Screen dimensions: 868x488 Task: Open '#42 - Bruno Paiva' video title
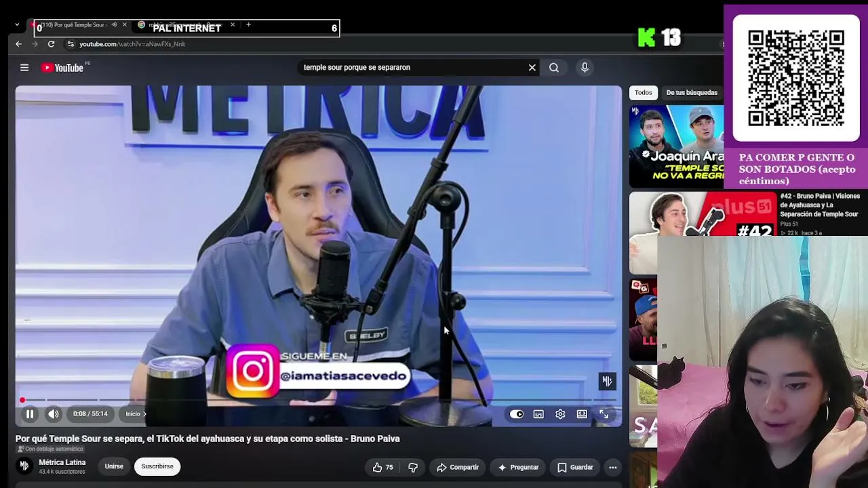coord(820,205)
